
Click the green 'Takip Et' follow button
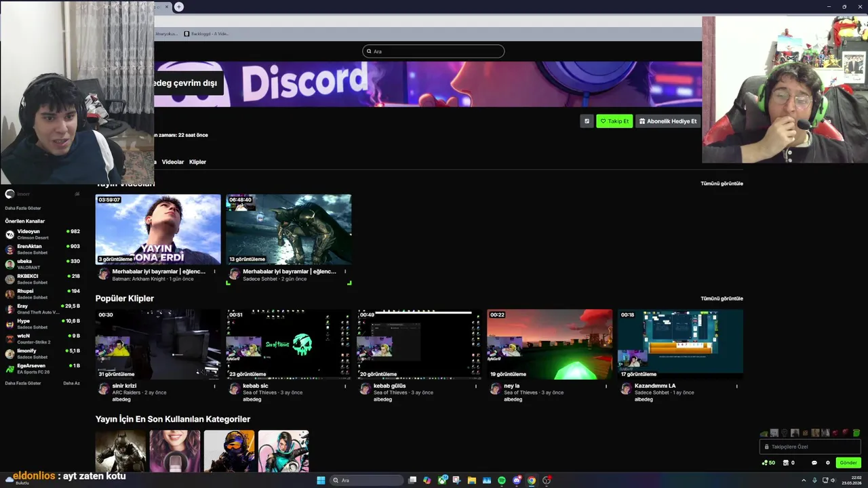point(614,121)
